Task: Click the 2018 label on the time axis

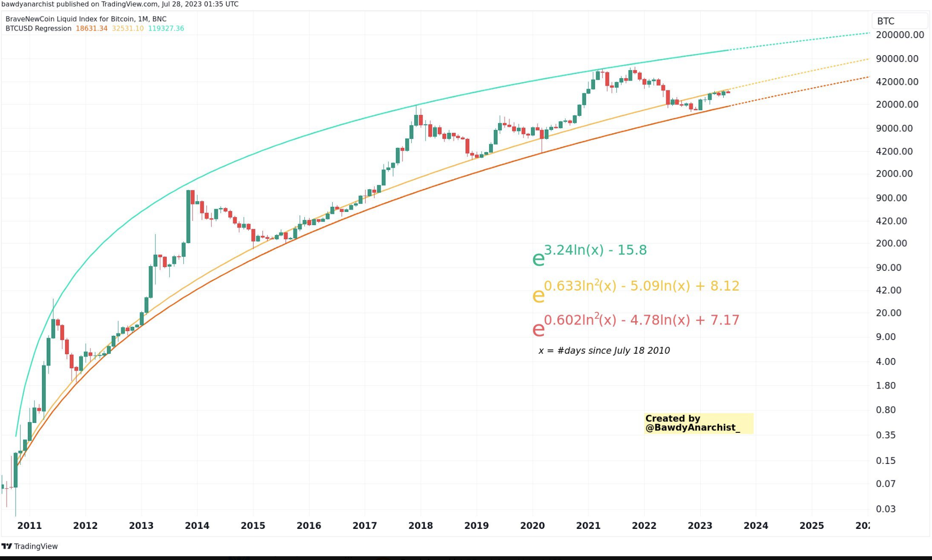Action: pos(420,526)
